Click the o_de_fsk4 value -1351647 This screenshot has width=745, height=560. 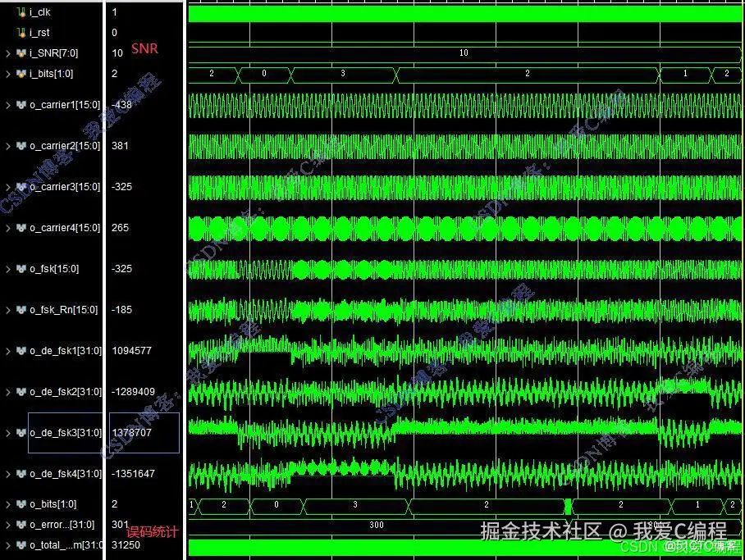click(x=133, y=474)
